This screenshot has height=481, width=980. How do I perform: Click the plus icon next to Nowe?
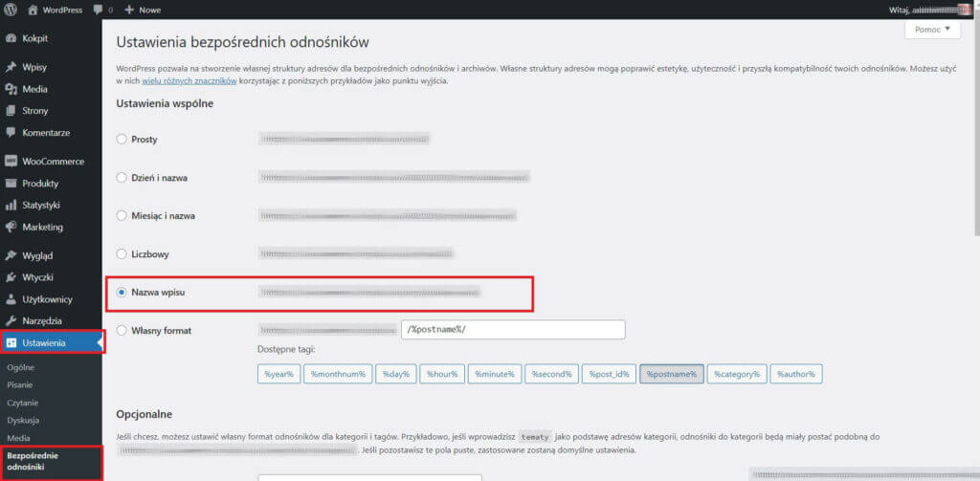(129, 10)
